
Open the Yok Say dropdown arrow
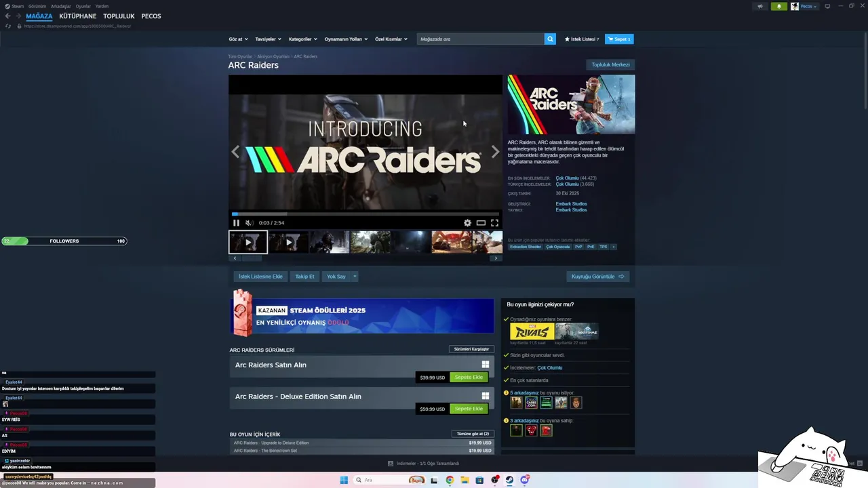pos(355,277)
